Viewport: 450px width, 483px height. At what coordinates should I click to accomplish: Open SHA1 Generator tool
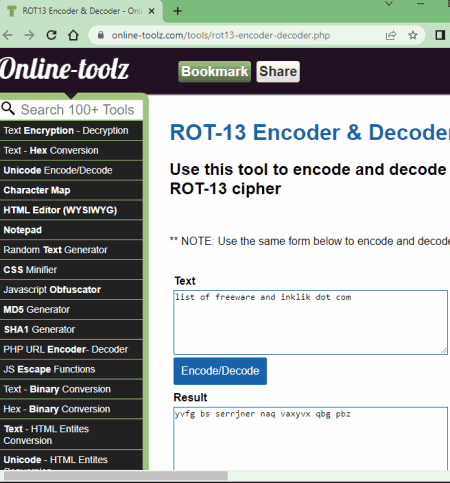pyautogui.click(x=71, y=329)
